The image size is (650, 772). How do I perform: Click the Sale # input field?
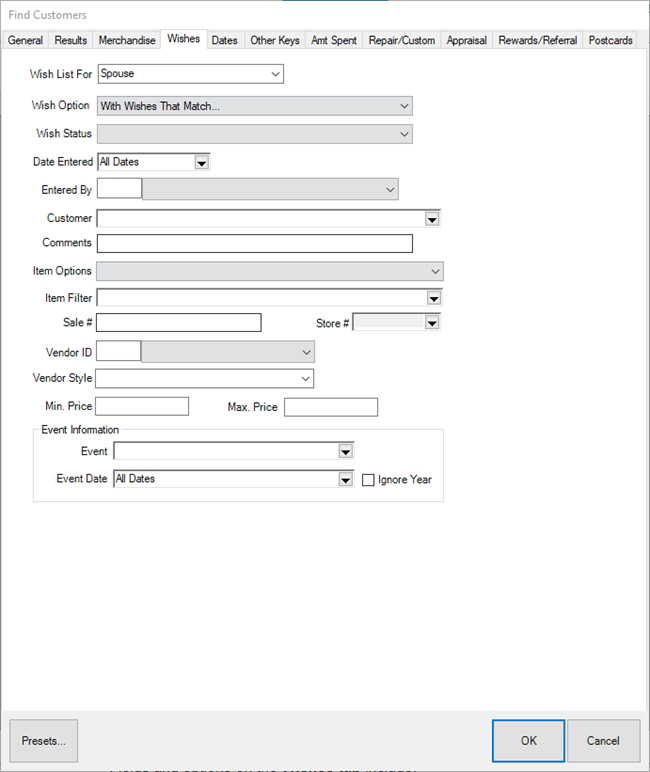pos(178,322)
